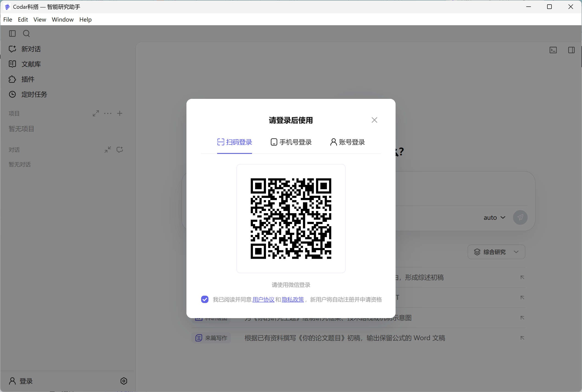
Task: Start a new chat via 新对话
Action: pyautogui.click(x=25, y=49)
